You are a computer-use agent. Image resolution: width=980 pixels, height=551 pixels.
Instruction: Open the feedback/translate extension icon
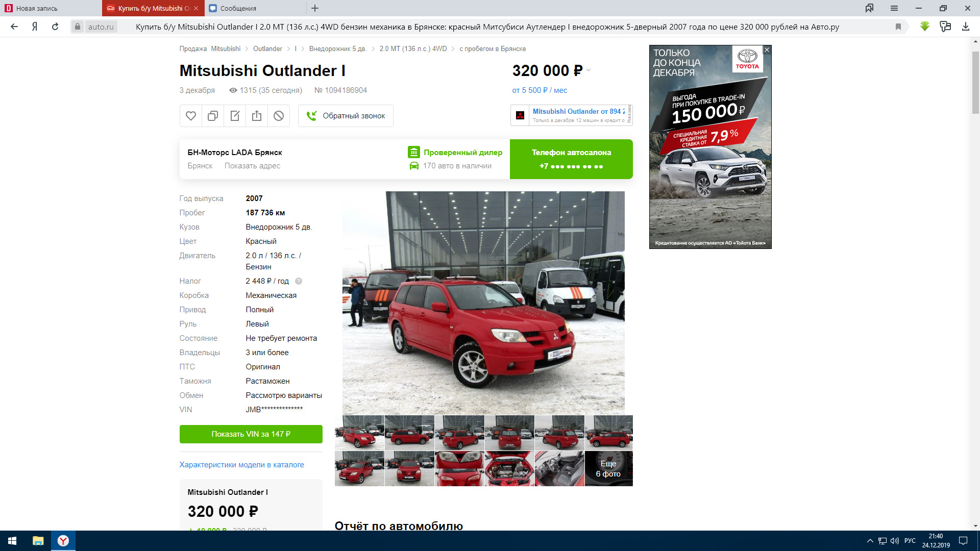click(945, 27)
